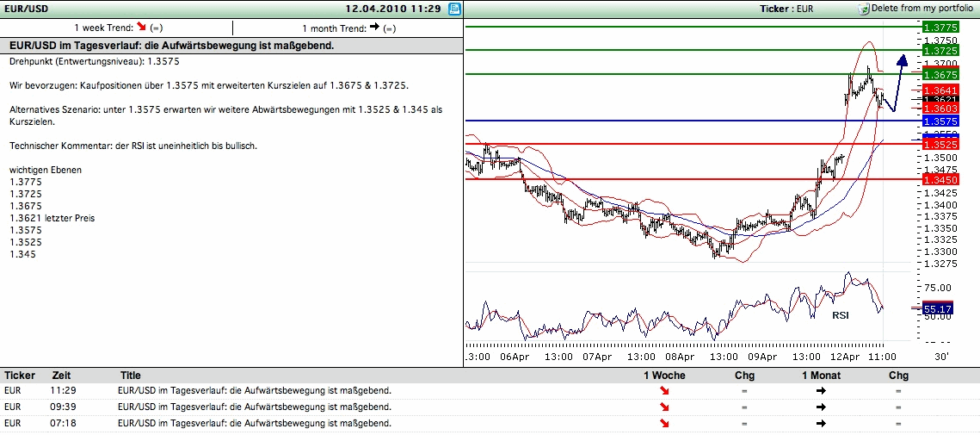Screen dimensions: 980x435
Task: Click the Title column header
Action: (x=131, y=376)
